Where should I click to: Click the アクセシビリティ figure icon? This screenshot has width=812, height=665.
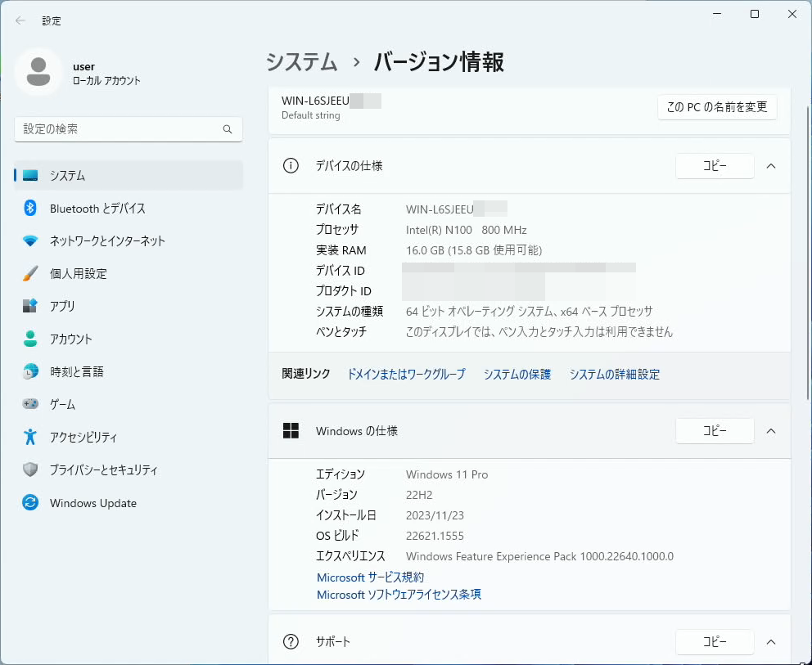click(x=30, y=437)
